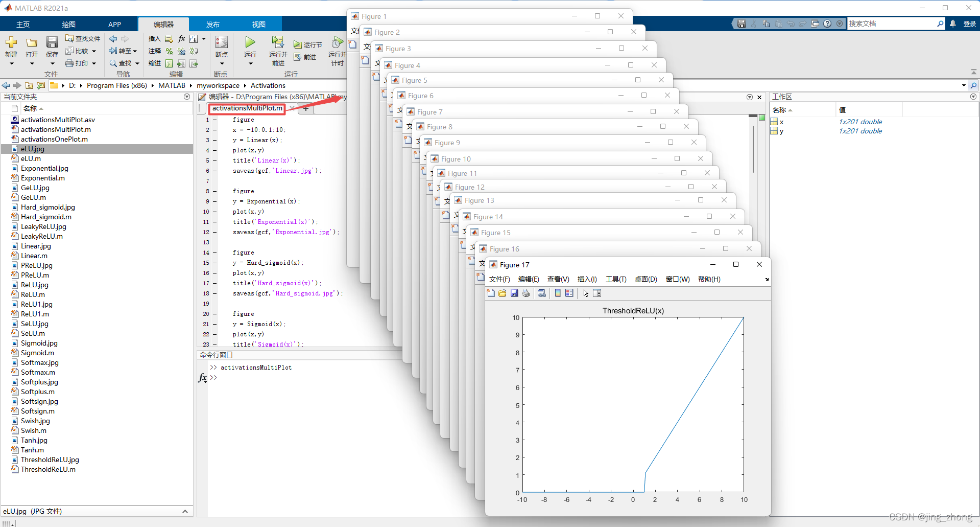Click variable x in the Workspace

click(781, 122)
